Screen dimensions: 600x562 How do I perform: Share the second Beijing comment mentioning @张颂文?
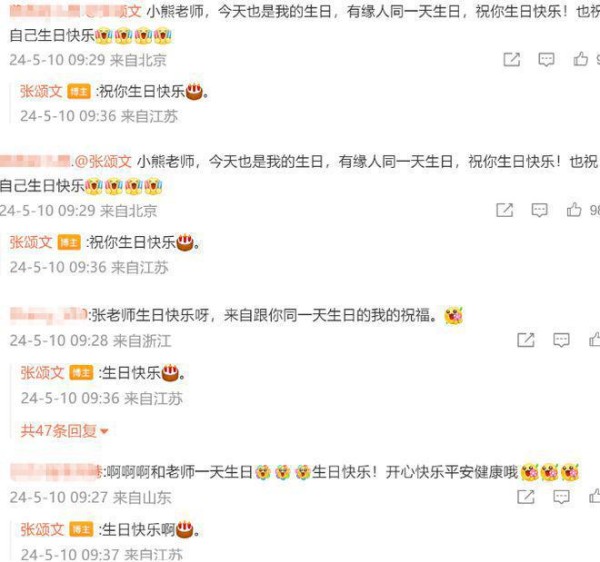pyautogui.click(x=504, y=210)
